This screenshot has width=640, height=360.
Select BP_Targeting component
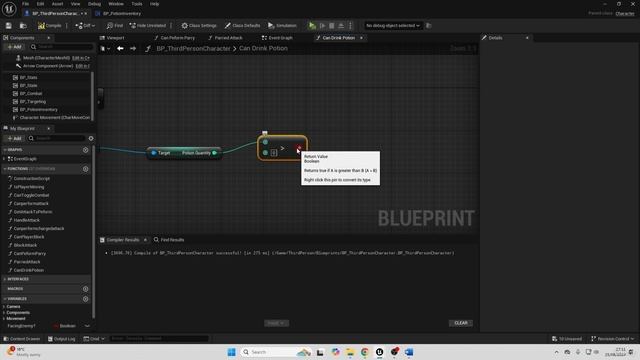33,102
